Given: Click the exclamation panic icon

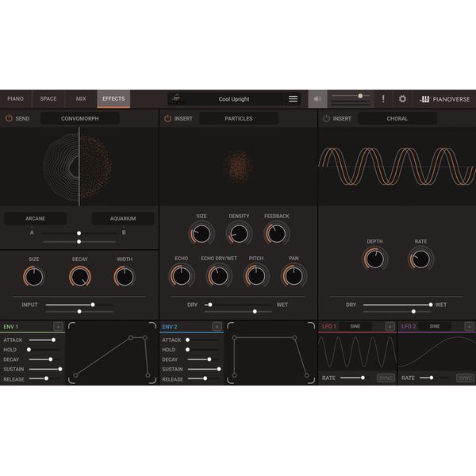Looking at the screenshot, I should 382,99.
